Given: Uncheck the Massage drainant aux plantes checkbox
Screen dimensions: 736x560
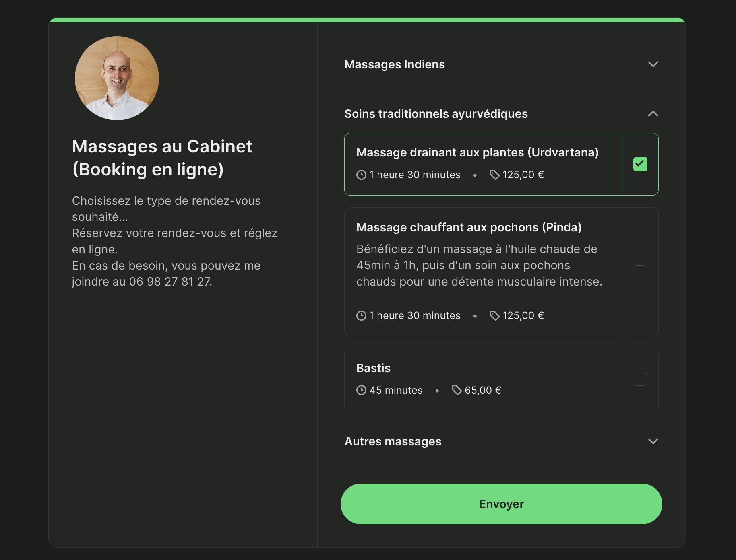Looking at the screenshot, I should click(640, 164).
